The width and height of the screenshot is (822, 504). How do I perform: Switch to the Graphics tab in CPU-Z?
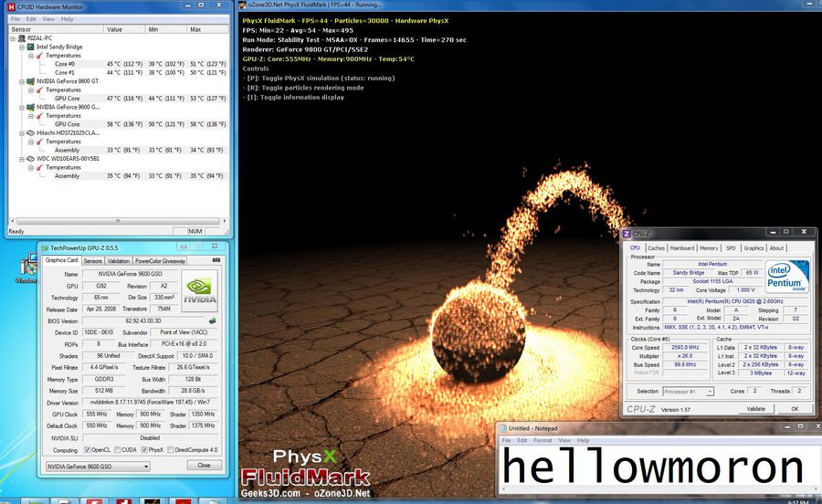click(x=753, y=248)
